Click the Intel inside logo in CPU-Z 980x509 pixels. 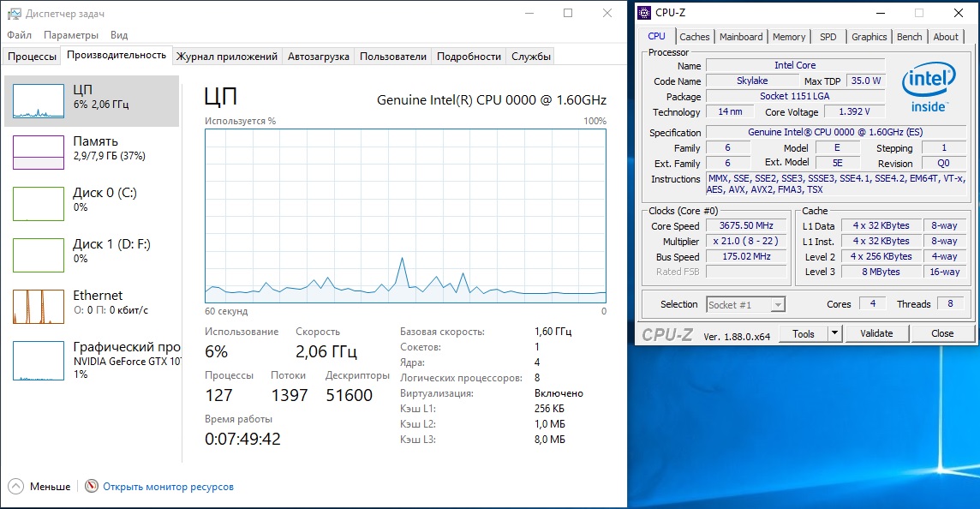[929, 87]
